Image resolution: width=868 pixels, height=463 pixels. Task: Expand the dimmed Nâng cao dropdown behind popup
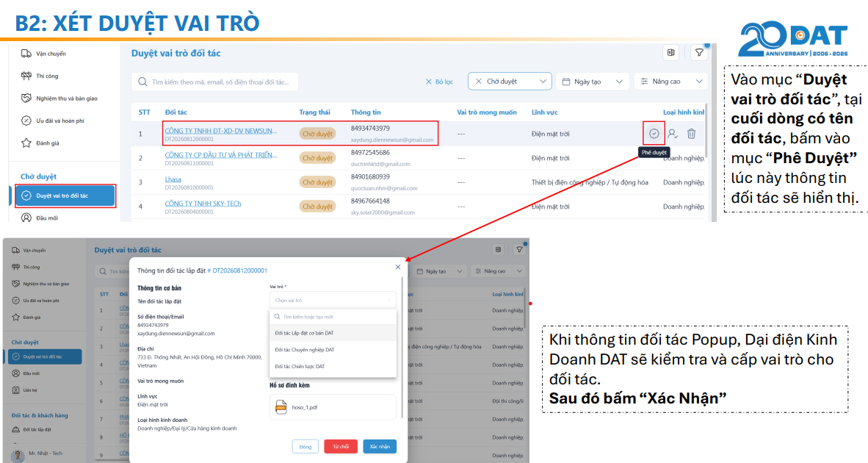pos(497,271)
